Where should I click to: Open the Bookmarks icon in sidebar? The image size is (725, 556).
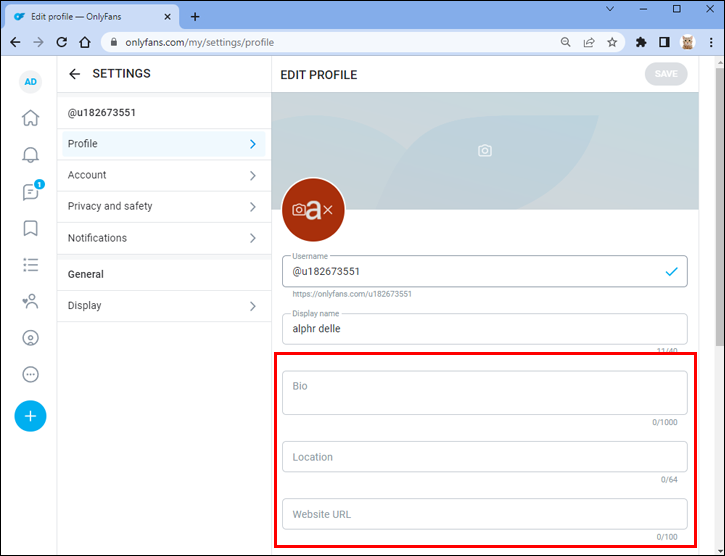(x=31, y=228)
